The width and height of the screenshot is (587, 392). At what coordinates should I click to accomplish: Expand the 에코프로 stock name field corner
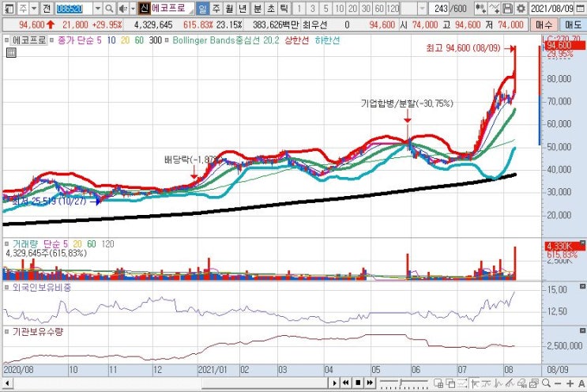tap(192, 11)
